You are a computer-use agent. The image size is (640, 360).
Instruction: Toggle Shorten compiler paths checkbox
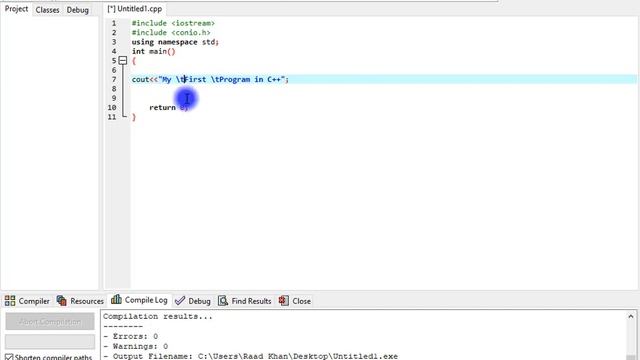pyautogui.click(x=9, y=358)
